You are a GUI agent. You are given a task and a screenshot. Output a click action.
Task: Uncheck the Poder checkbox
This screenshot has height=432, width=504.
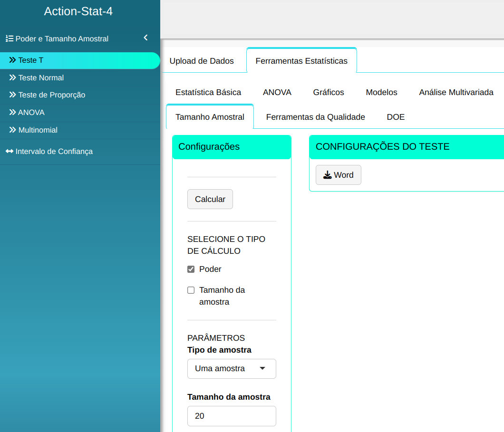[x=191, y=269]
